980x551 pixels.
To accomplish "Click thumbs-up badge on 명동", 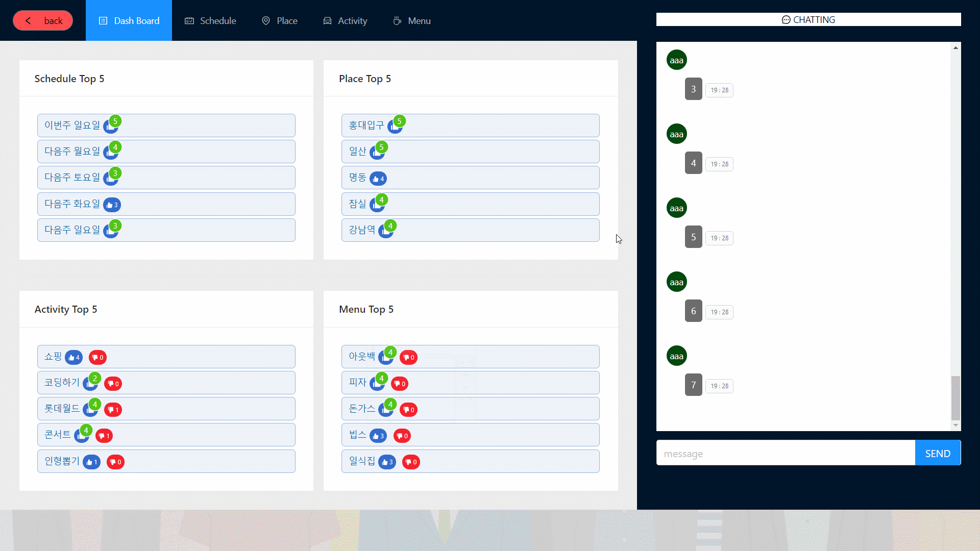I will pos(378,179).
